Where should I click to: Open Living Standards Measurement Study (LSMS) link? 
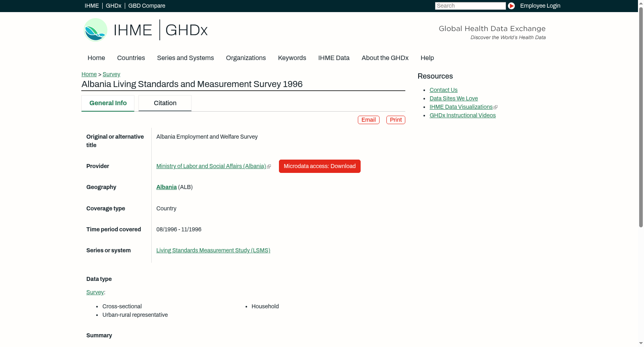coord(213,250)
